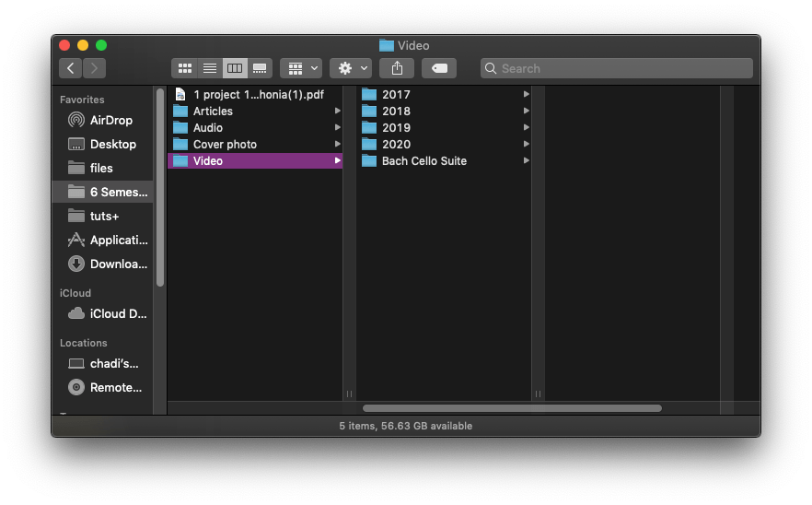Select column view mode
Viewport: 812px width, 505px height.
235,68
